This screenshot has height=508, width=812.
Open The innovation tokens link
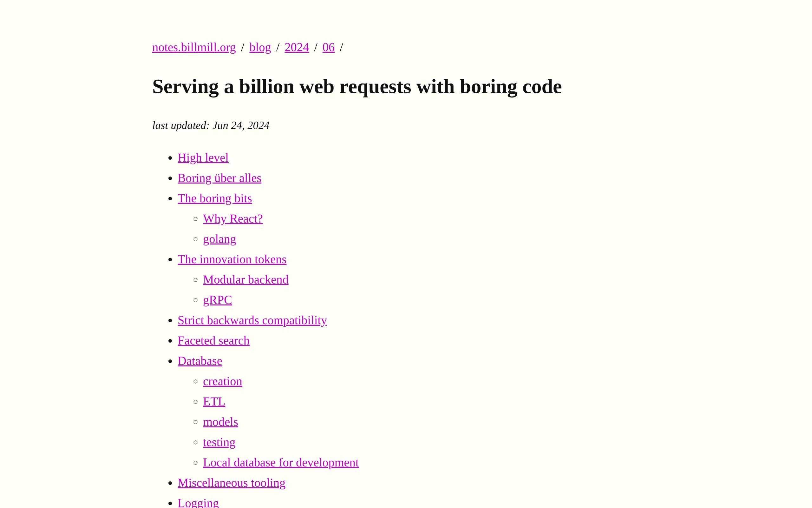tap(232, 259)
